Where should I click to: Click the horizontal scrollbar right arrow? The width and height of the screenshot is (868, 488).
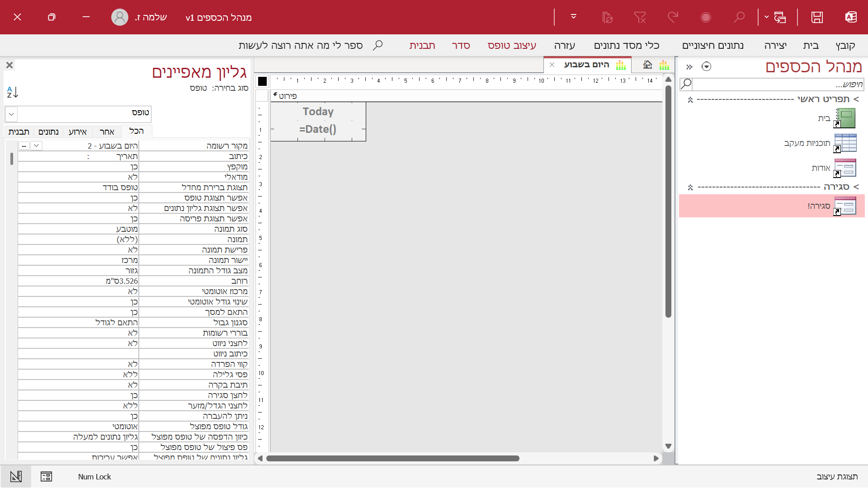pyautogui.click(x=656, y=458)
